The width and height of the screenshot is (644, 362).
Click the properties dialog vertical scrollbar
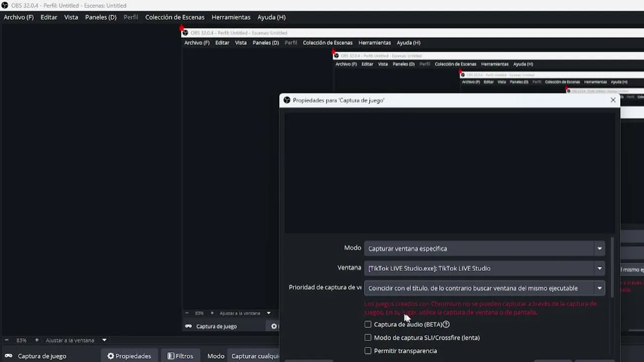coord(612,267)
